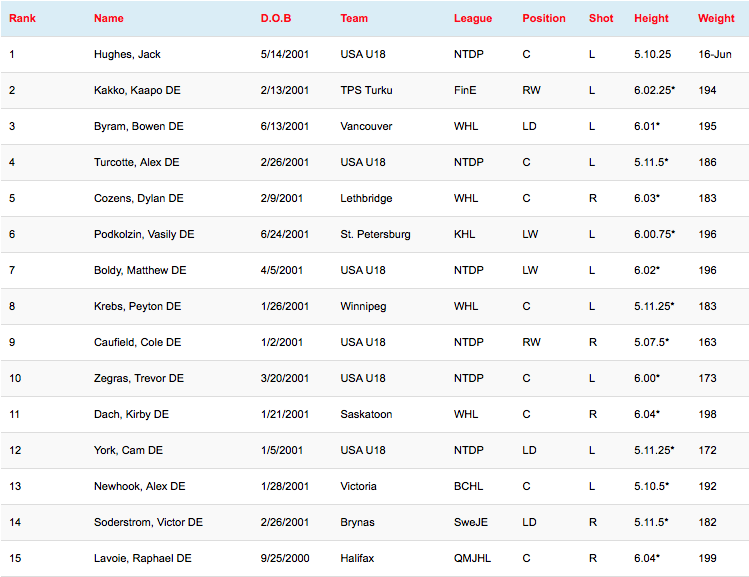Select the Team column header

coord(354,18)
